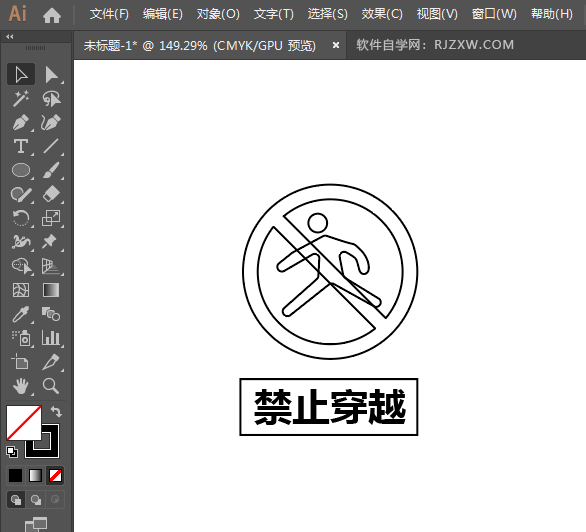
Task: Open the 对象(O) menu
Action: pyautogui.click(x=218, y=14)
